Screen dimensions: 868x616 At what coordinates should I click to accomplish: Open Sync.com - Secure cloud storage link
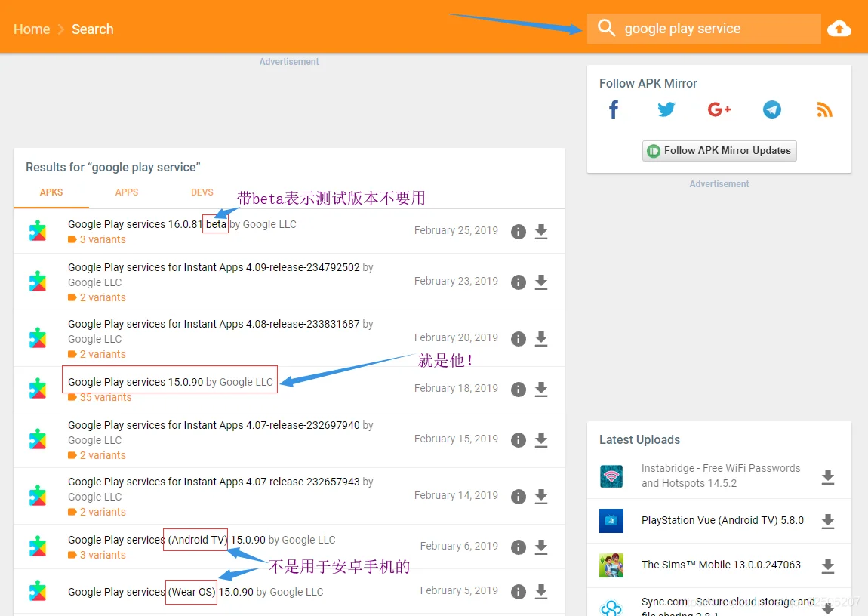coord(728,606)
